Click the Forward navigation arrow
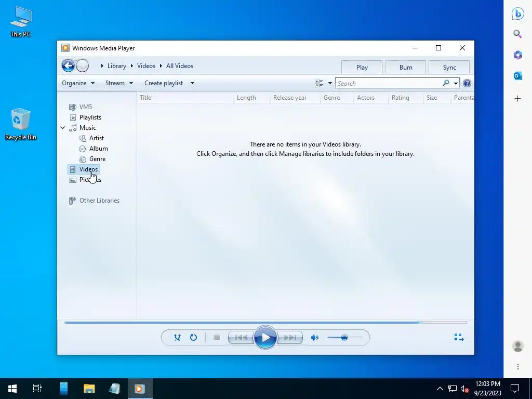Viewport: 532px width, 399px height. tap(83, 66)
